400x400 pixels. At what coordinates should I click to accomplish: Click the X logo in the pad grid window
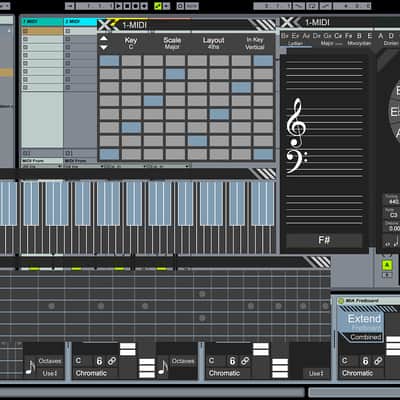click(x=106, y=25)
